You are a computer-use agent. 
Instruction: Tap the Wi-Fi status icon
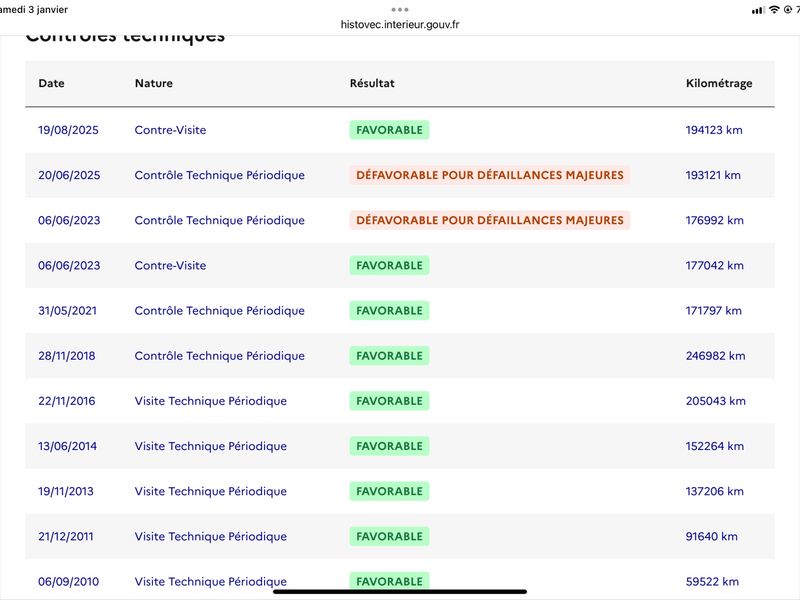774,9
